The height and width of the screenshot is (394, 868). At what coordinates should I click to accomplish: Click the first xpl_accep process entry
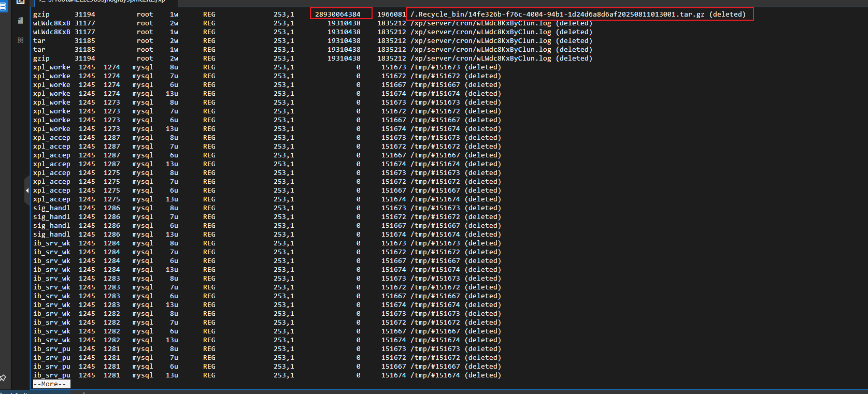(x=51, y=138)
